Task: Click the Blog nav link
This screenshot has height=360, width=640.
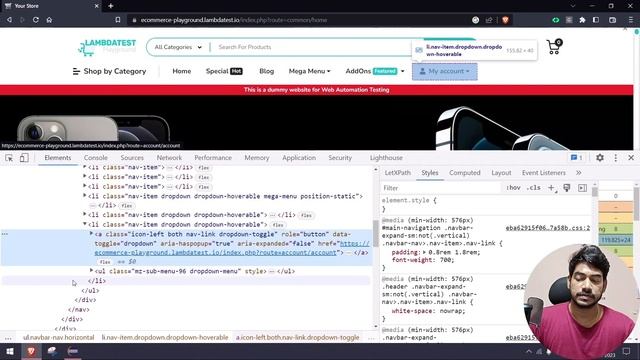Action: [267, 71]
